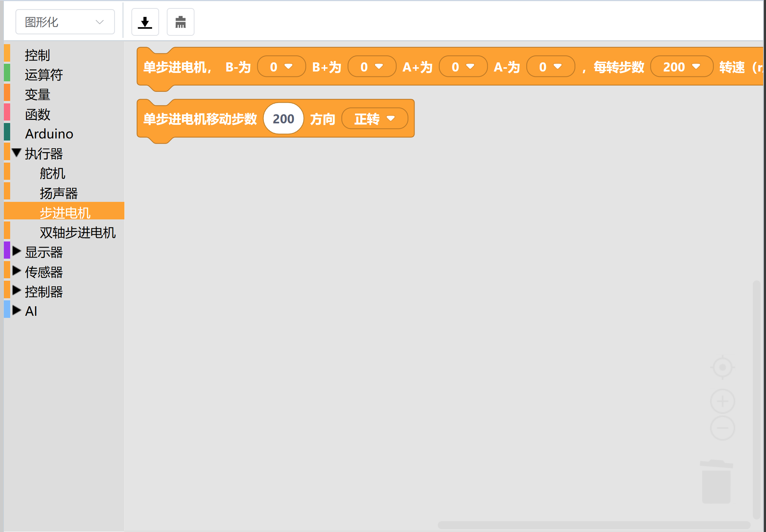Expand the 控制器 category

click(x=16, y=291)
